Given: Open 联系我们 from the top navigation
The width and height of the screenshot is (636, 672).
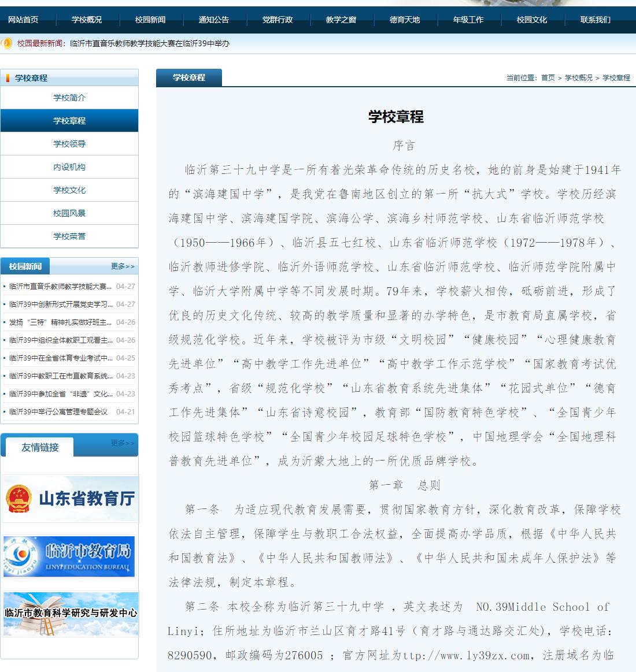Looking at the screenshot, I should [x=595, y=19].
